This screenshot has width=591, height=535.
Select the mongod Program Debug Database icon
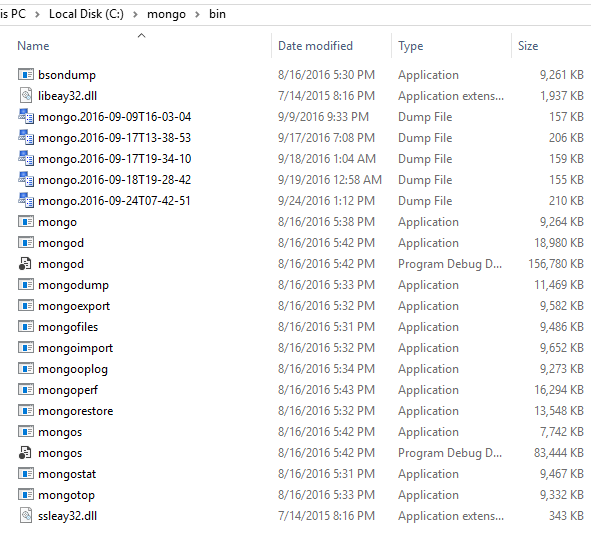(x=25, y=264)
